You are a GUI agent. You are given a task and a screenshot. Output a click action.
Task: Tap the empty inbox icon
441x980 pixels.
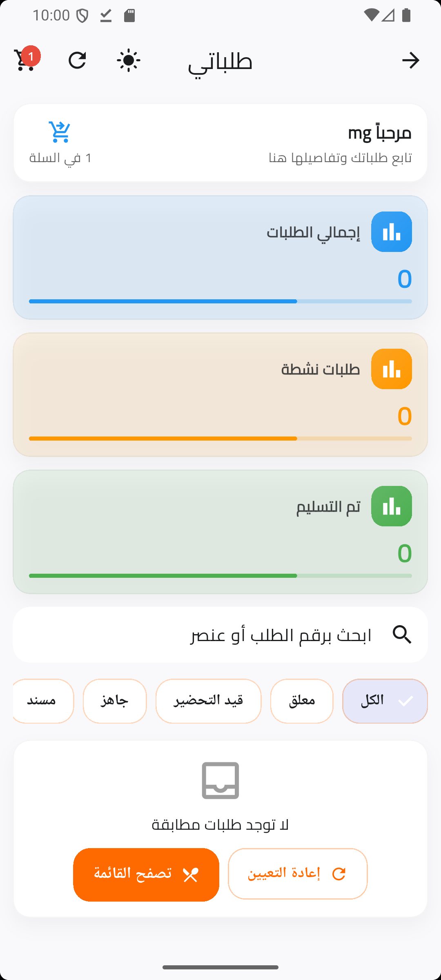[x=220, y=780]
